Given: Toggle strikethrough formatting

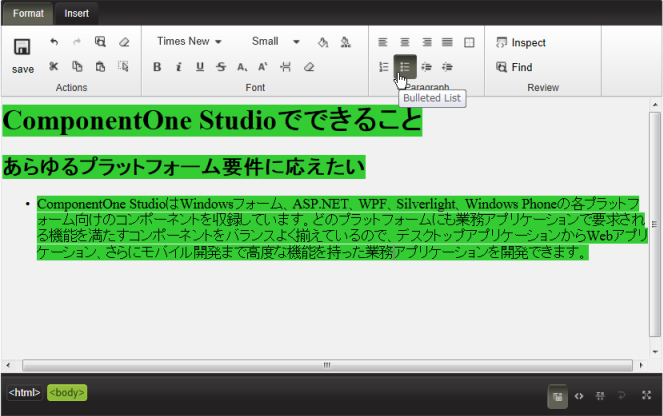Looking at the screenshot, I should [221, 67].
